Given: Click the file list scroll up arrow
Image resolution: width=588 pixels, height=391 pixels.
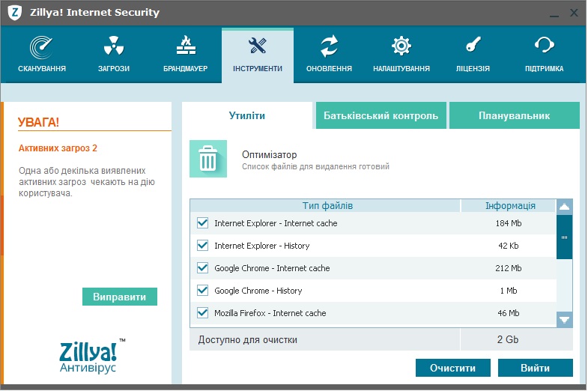Looking at the screenshot, I should [564, 207].
